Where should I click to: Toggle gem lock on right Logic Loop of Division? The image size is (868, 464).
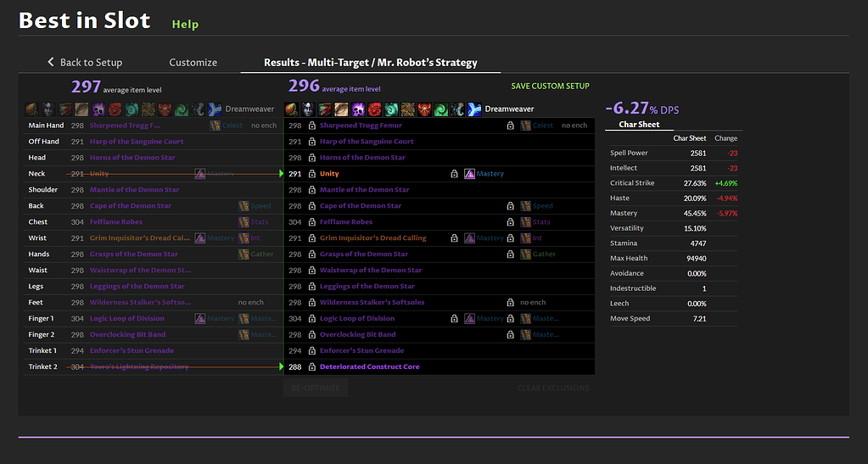click(x=455, y=319)
